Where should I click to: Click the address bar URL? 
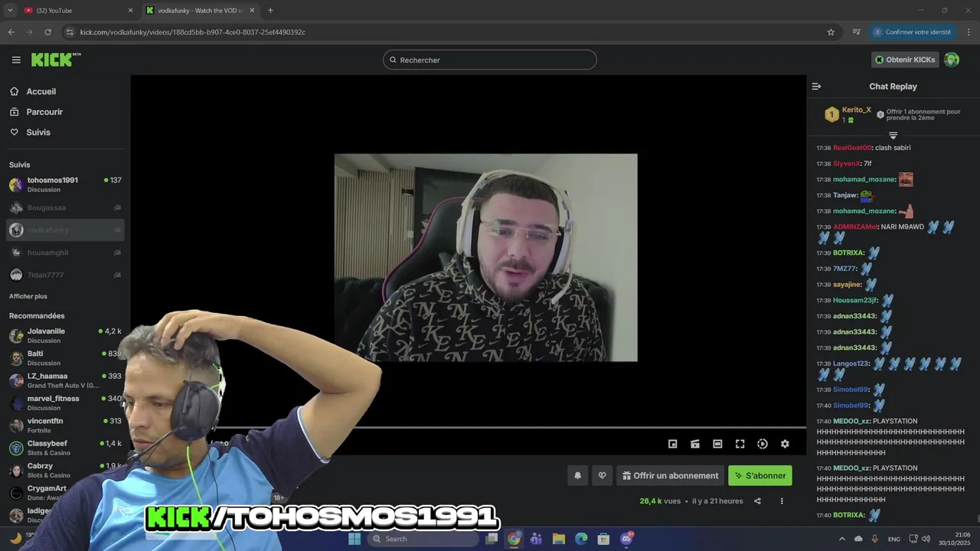click(192, 32)
